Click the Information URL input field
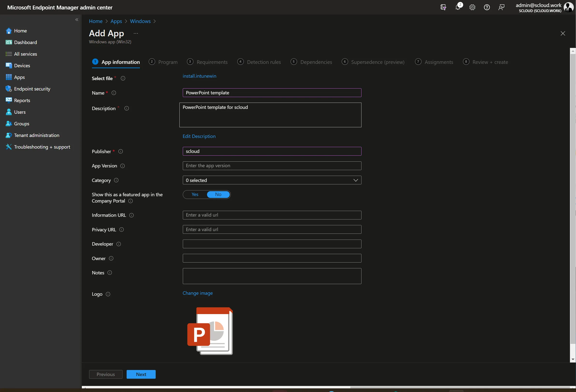 coord(272,215)
